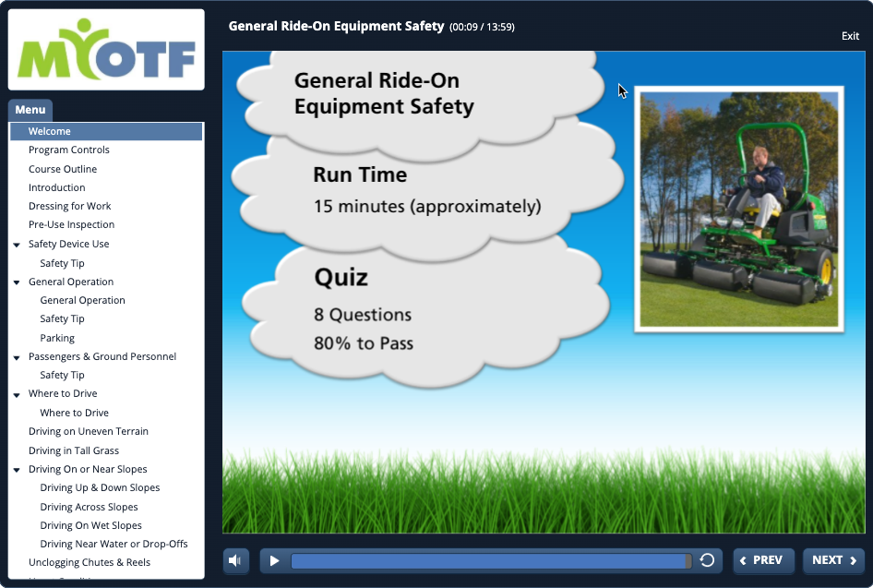Open the Where to Drive parent heading
Viewport: 873px width, 588px height.
coord(63,393)
